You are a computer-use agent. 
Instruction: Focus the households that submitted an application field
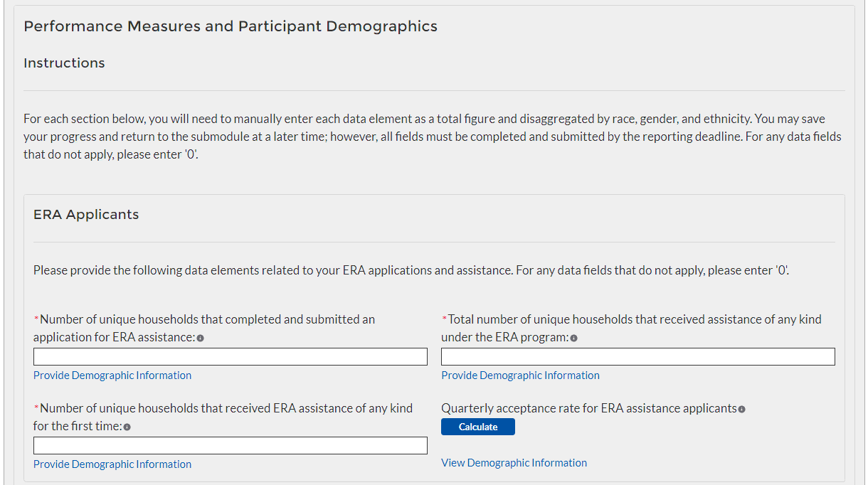click(230, 356)
